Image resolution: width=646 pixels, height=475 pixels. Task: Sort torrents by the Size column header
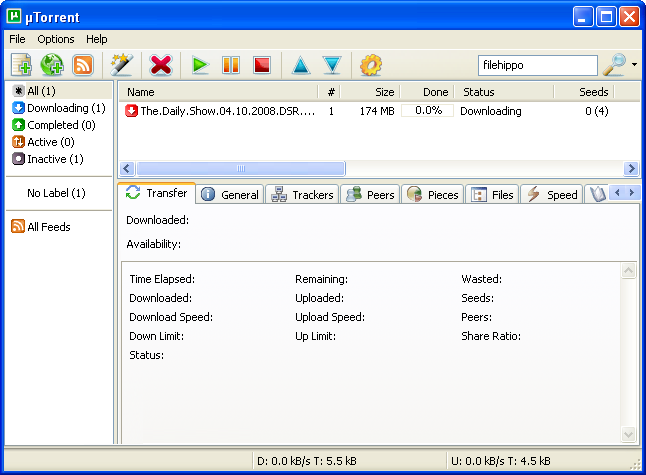(x=370, y=92)
